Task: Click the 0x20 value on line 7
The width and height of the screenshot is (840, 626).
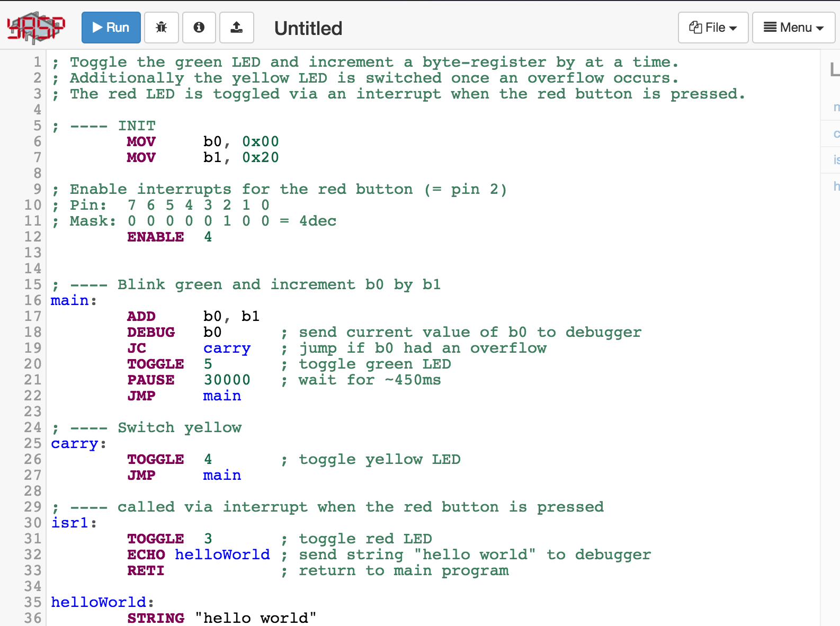Action: [260, 157]
